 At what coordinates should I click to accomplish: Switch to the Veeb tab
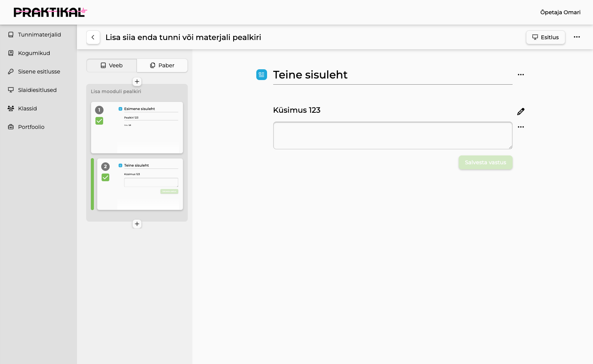[x=112, y=65]
